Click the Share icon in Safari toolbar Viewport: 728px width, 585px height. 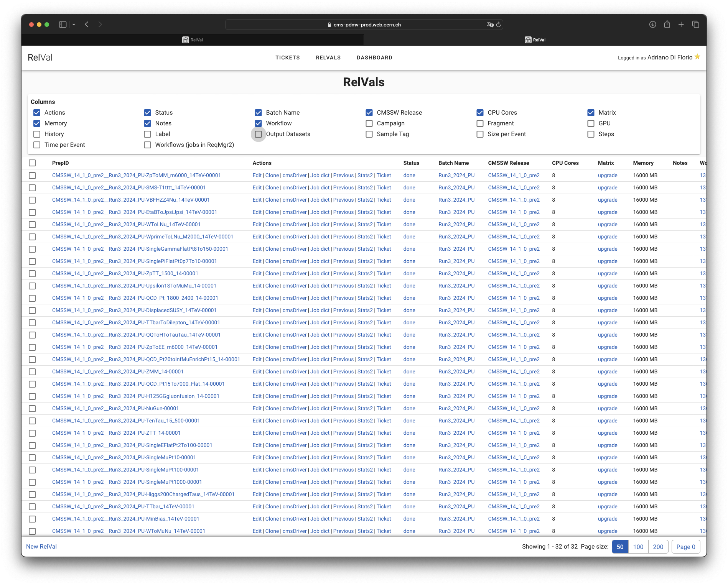pos(667,25)
